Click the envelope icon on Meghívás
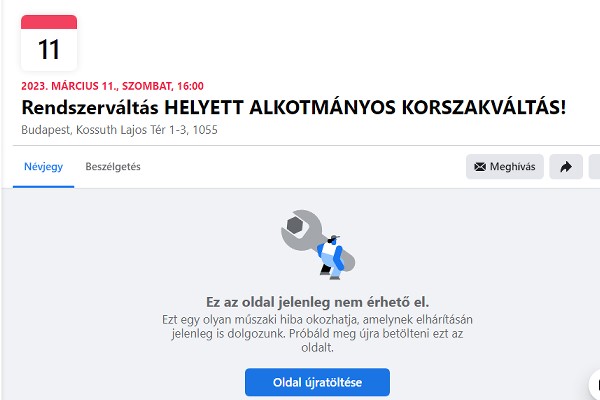Viewport: 600px width, 400px height. coord(480,167)
